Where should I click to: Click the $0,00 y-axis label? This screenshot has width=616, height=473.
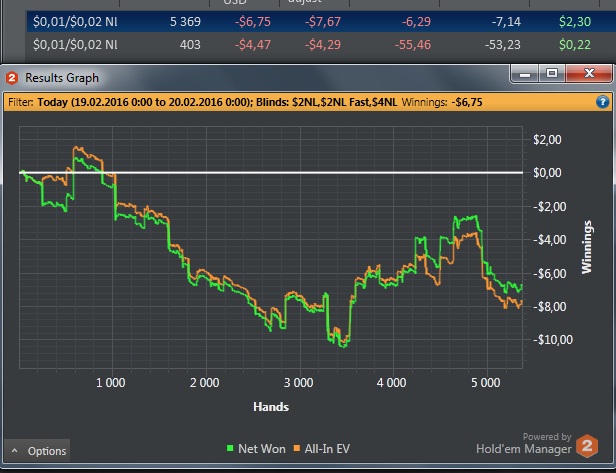(x=547, y=172)
